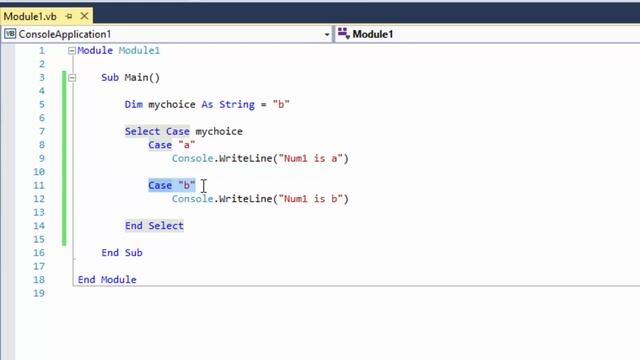Collapse the Sub Main() outline block
Screen dimensions: 640x360
pyautogui.click(x=72, y=78)
